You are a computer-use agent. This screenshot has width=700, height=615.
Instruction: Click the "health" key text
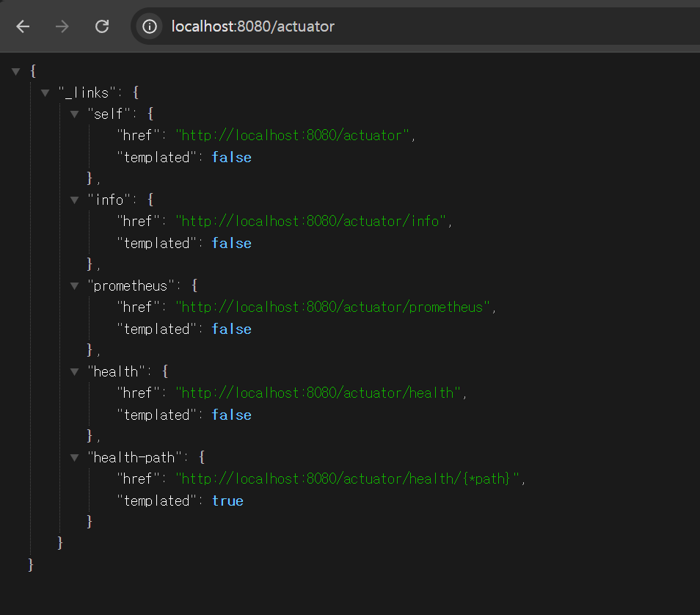[x=116, y=371]
